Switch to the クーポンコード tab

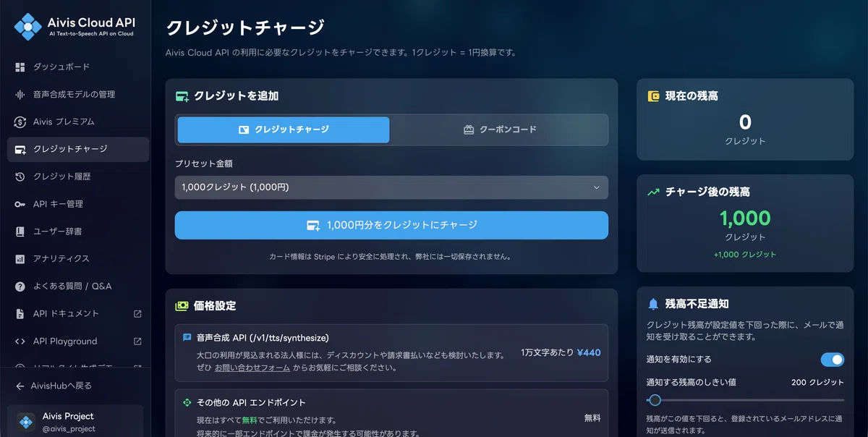500,130
